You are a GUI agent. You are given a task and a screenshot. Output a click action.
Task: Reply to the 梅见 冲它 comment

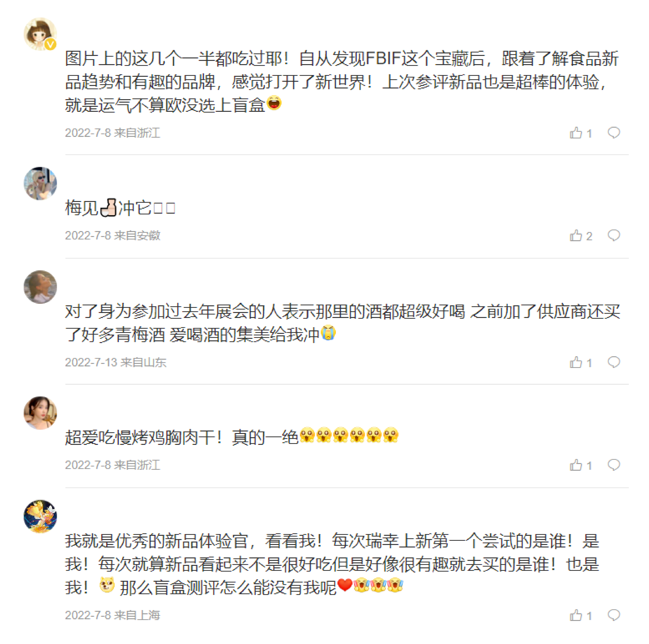point(613,235)
